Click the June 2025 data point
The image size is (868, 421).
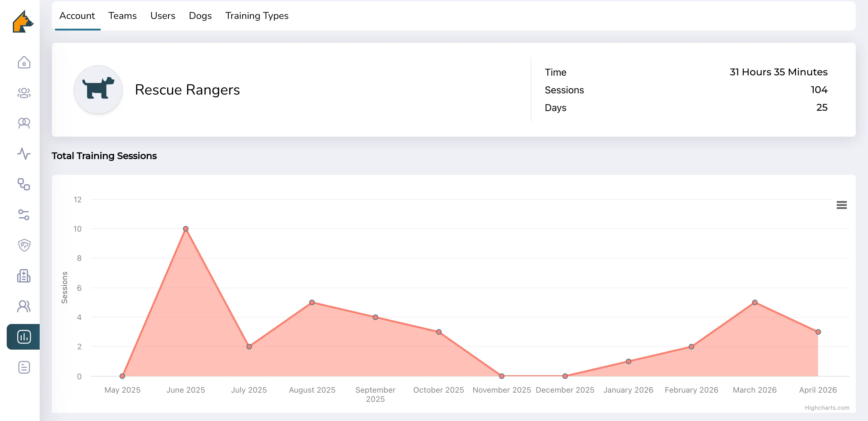coord(186,229)
